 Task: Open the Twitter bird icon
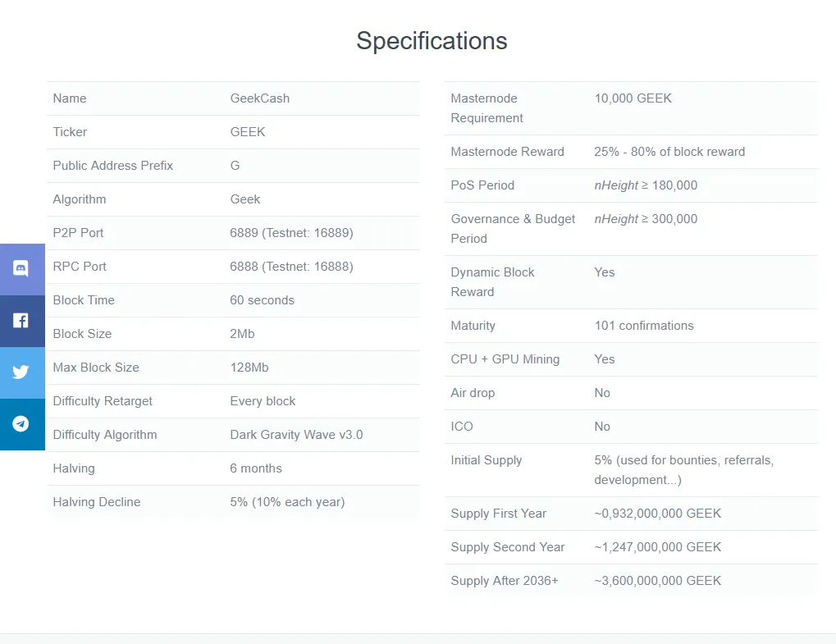(21, 372)
